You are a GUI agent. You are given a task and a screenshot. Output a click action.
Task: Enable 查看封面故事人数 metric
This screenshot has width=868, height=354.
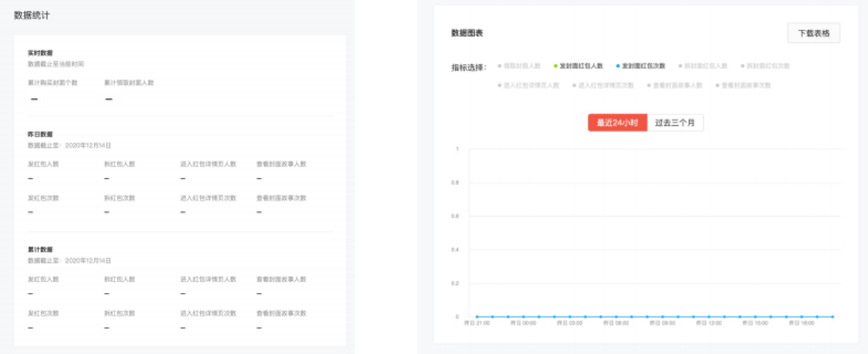point(675,85)
